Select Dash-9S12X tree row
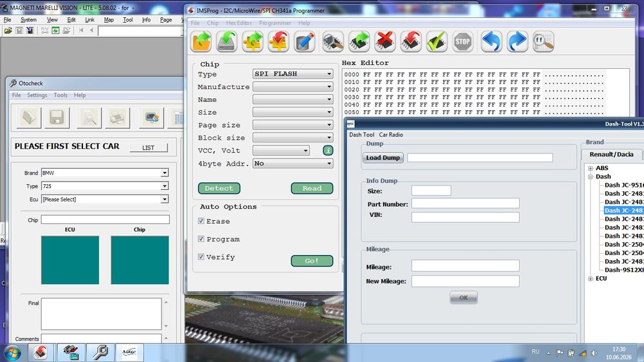644x362 pixels. pos(624,270)
